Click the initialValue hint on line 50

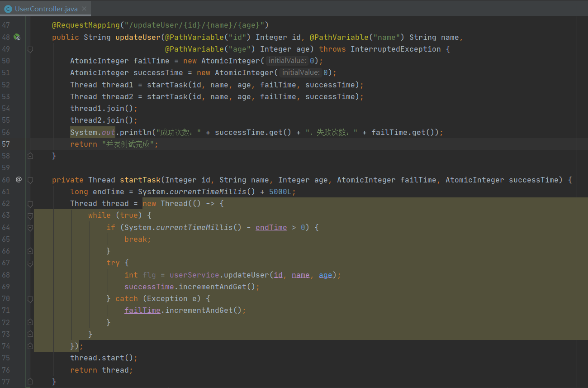point(287,61)
